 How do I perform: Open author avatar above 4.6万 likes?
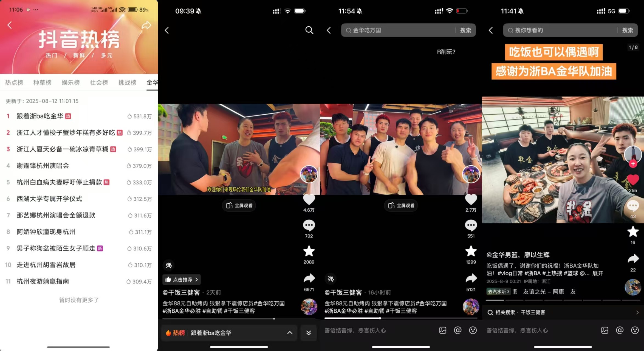(309, 174)
